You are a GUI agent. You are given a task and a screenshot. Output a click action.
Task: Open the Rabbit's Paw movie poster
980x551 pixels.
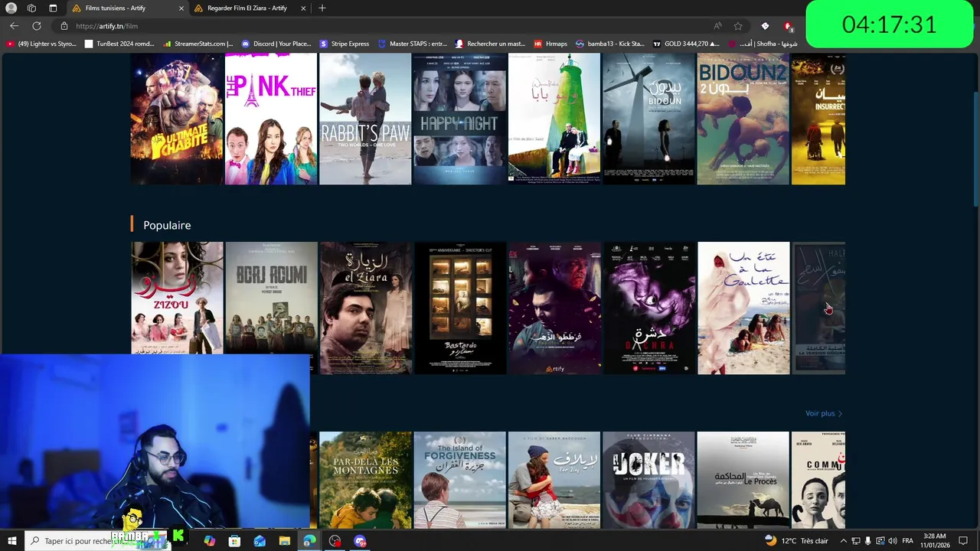click(x=365, y=119)
